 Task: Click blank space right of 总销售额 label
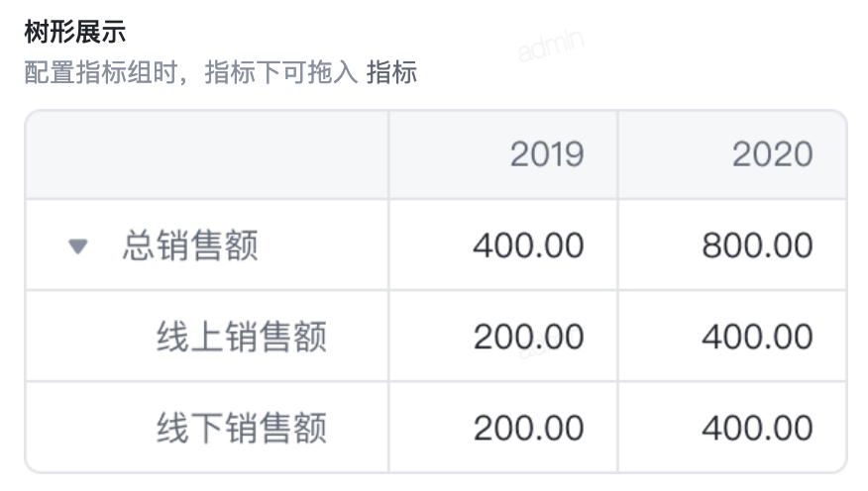pos(323,245)
